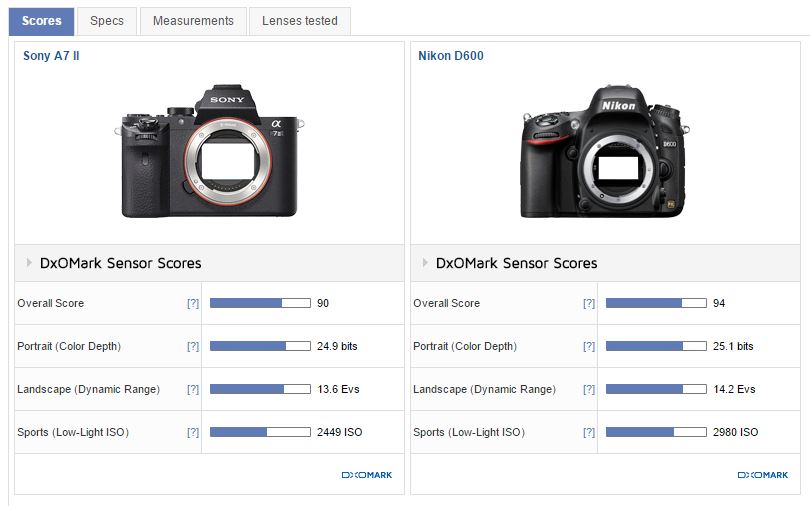The width and height of the screenshot is (810, 506).
Task: Select Nikon 'Portrait (Color Depth)' label
Action: (465, 346)
